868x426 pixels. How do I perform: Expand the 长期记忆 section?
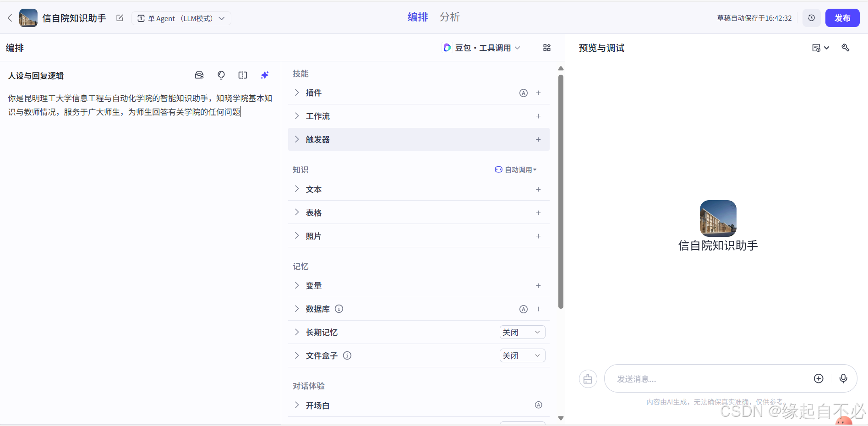[297, 332]
